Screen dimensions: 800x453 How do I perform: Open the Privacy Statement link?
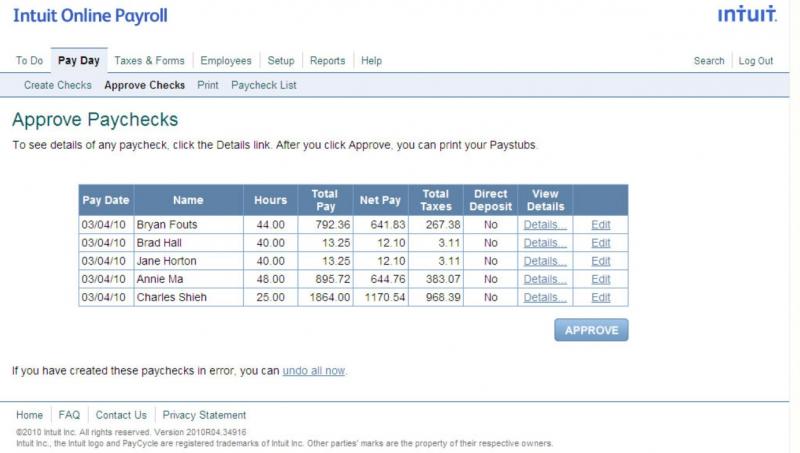click(204, 415)
